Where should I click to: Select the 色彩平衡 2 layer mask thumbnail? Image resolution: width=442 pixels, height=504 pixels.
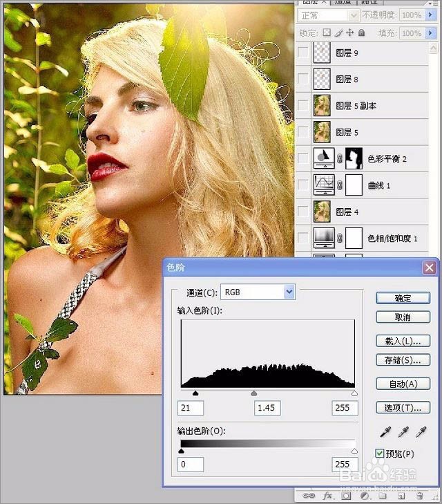[x=354, y=158]
